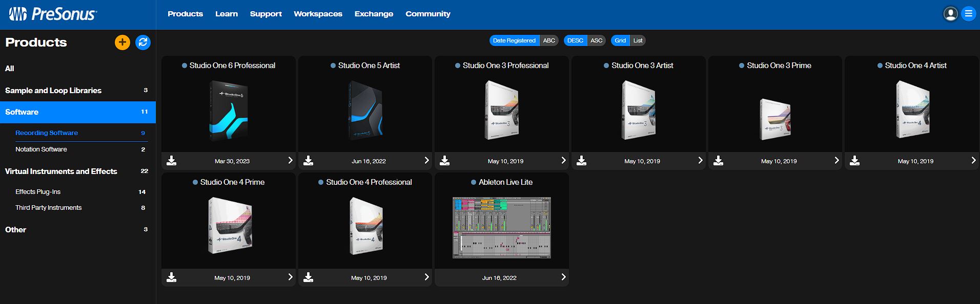Screen dimensions: 980x304
Task: Select the Software category
Action: (x=78, y=112)
